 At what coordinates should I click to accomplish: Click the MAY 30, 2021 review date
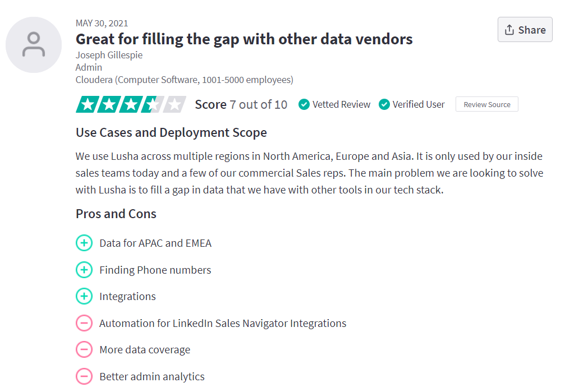102,24
